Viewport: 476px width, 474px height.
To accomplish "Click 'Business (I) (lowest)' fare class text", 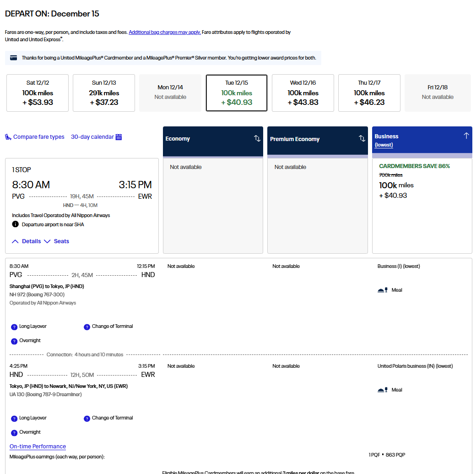I will [399, 266].
